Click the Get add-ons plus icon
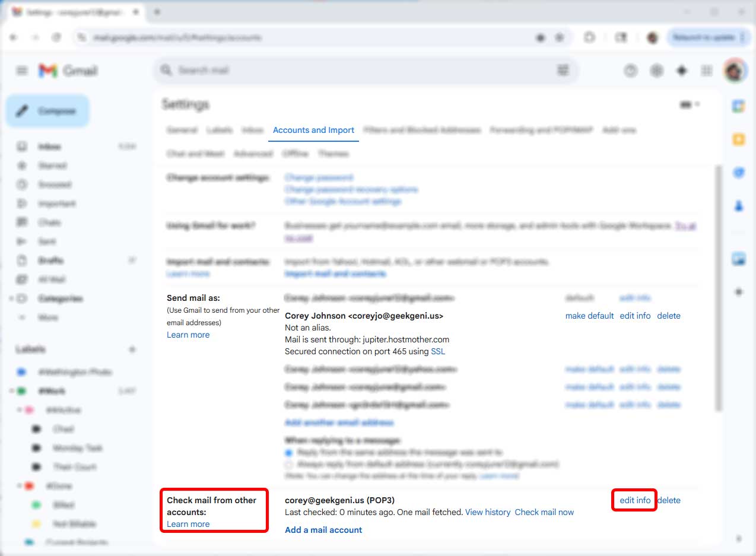The width and height of the screenshot is (756, 556). tap(739, 292)
